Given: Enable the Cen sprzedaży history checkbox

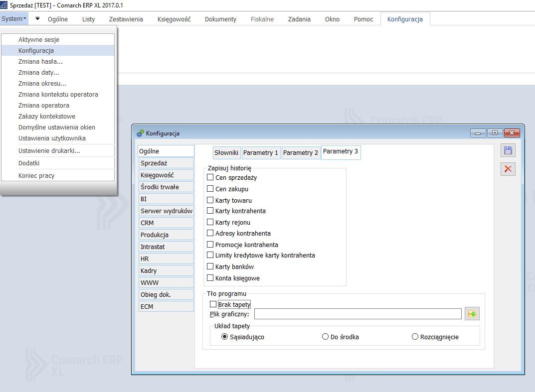Looking at the screenshot, I should [210, 177].
